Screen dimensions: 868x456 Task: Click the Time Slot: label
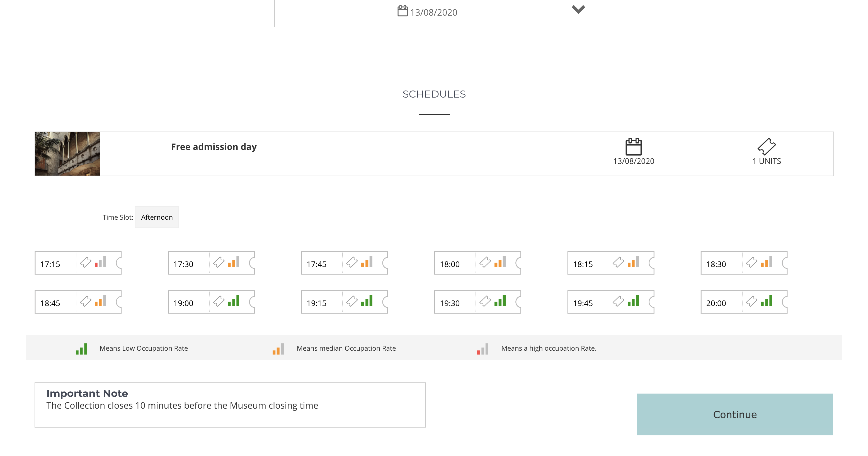[118, 217]
